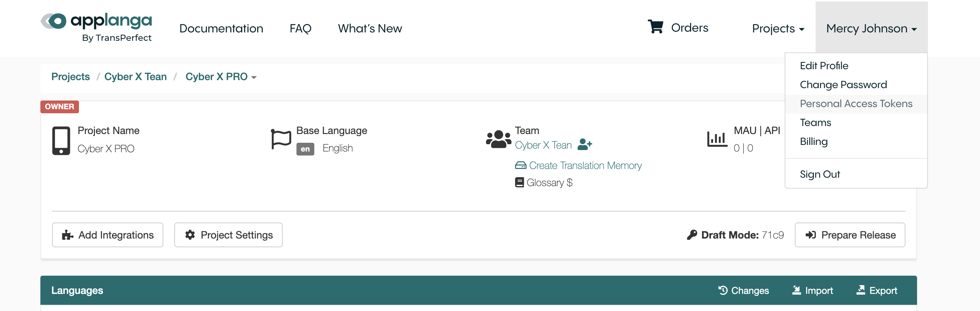Click Create Translation Memory link

[x=585, y=165]
